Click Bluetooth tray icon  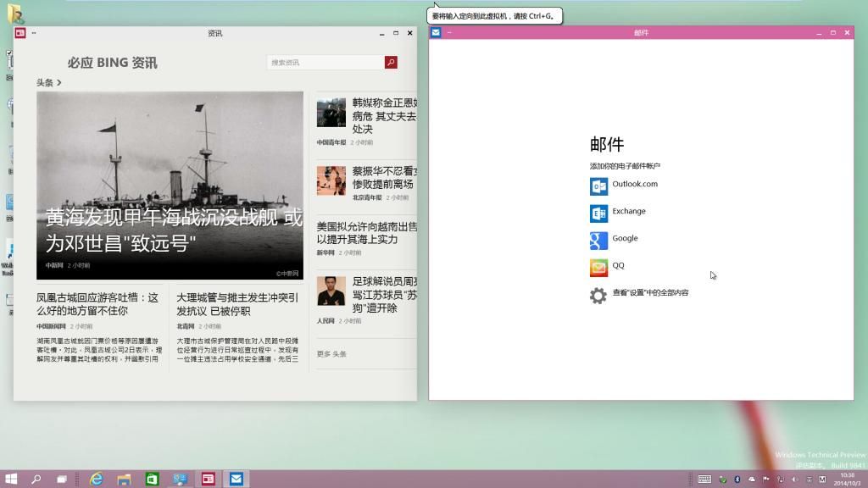pos(737,480)
